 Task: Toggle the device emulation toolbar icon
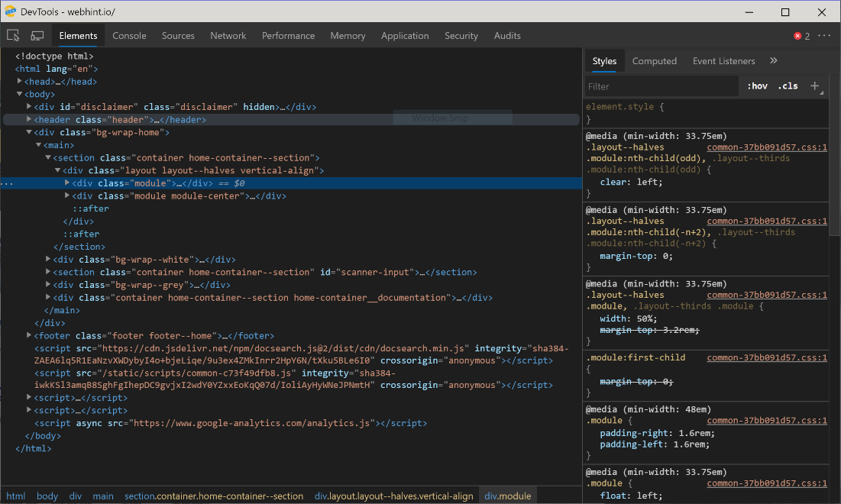[37, 36]
